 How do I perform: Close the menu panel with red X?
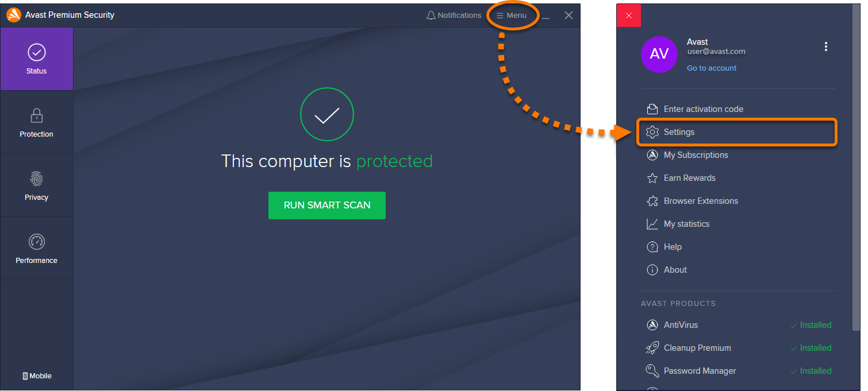629,16
